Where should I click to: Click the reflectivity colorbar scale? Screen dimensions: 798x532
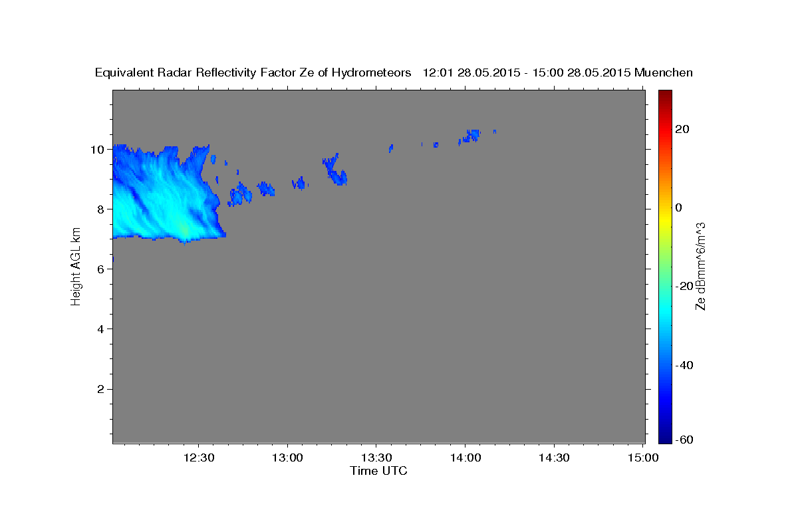click(x=665, y=266)
